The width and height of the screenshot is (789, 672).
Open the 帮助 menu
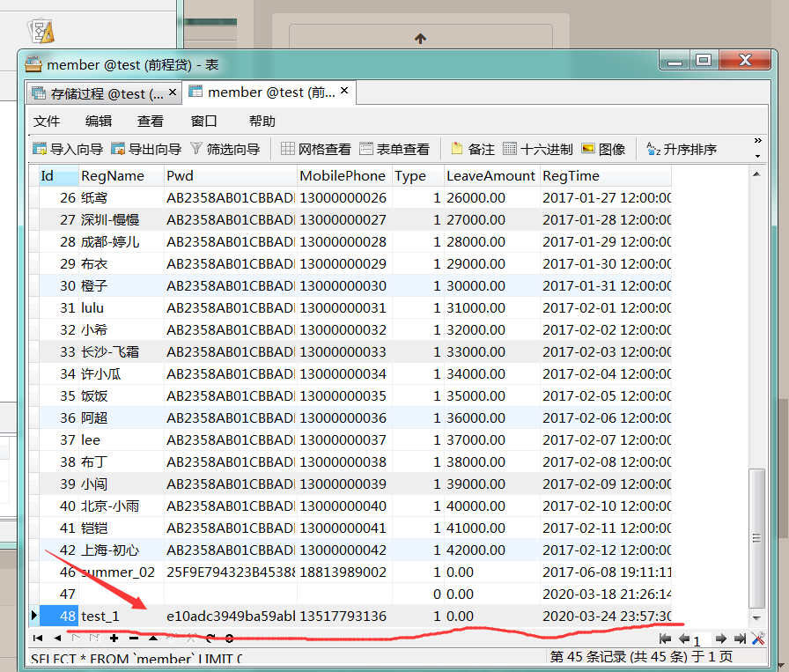tap(262, 121)
